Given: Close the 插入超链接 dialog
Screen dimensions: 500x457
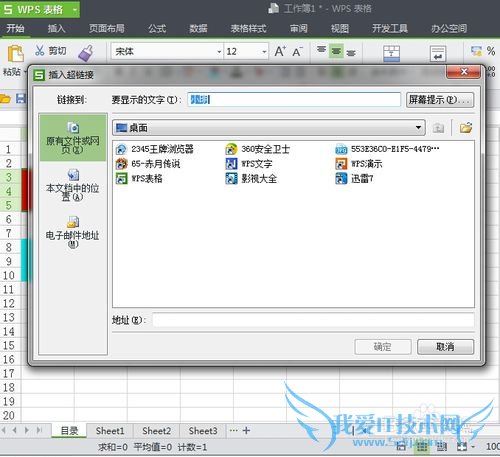Looking at the screenshot, I should 464,72.
